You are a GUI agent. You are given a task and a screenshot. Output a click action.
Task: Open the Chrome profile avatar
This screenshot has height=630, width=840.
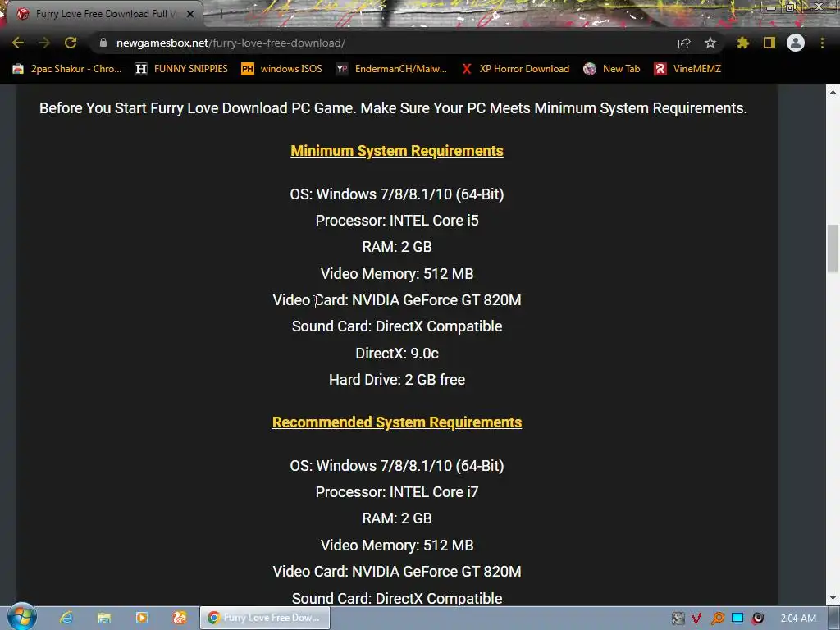coord(796,43)
